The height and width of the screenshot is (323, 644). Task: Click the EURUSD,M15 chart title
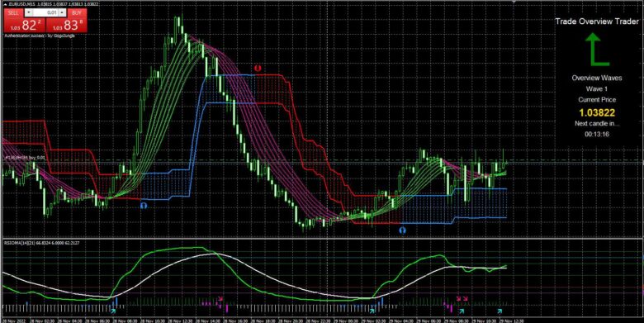[21, 3]
